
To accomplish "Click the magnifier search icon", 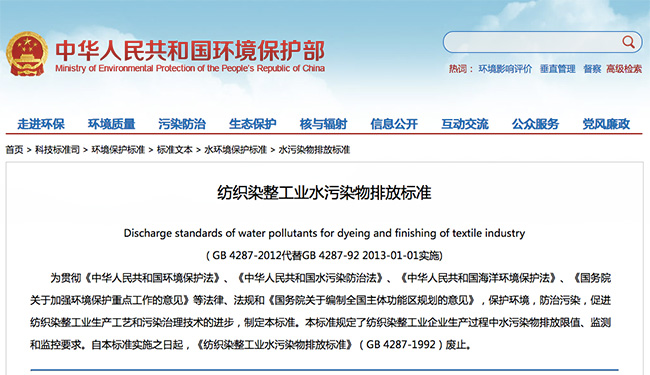I will 628,42.
